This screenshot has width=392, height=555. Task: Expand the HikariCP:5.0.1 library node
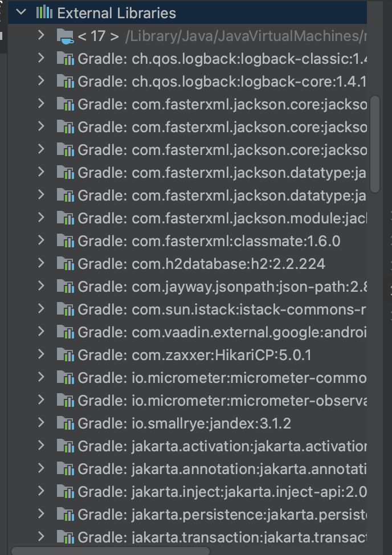pos(41,354)
